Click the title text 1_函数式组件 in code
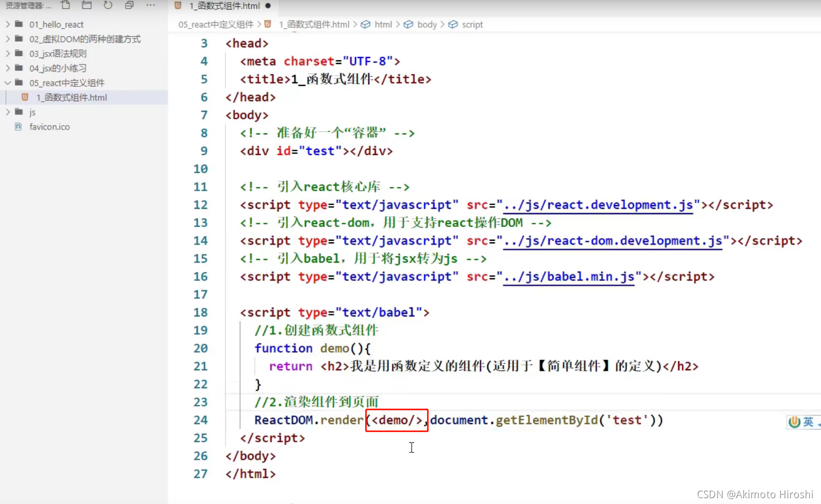The height and width of the screenshot is (504, 821). pos(332,79)
